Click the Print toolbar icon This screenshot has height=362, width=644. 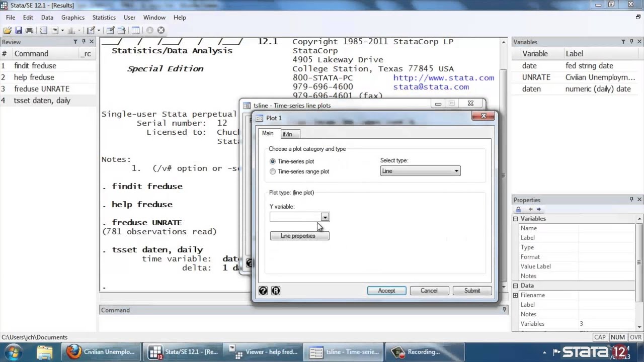[29, 30]
